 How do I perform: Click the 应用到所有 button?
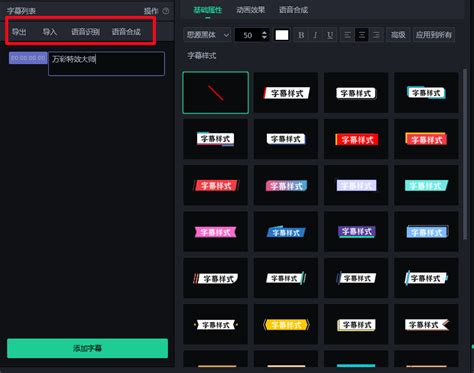tap(434, 35)
